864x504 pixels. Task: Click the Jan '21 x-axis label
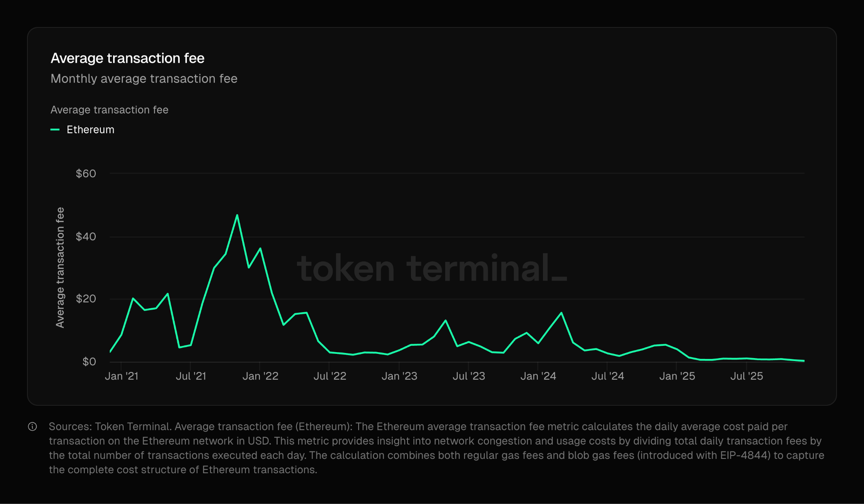click(121, 376)
